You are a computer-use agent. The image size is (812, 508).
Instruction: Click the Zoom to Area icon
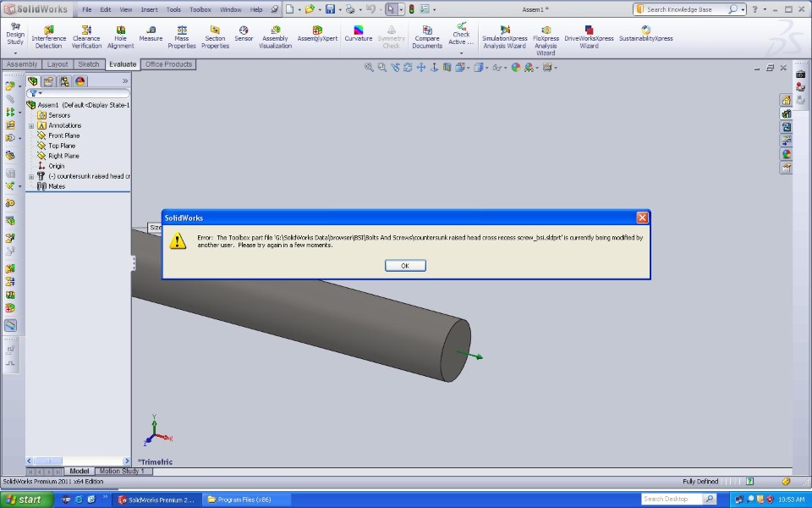(382, 68)
